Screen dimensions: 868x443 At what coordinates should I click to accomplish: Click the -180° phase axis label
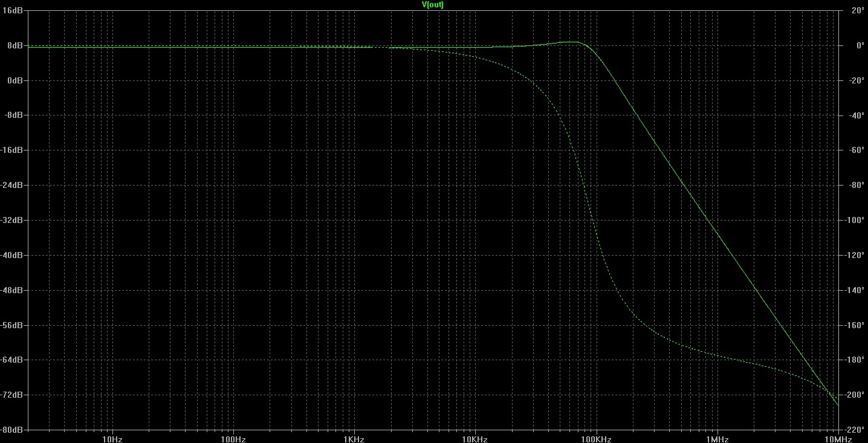coord(855,360)
